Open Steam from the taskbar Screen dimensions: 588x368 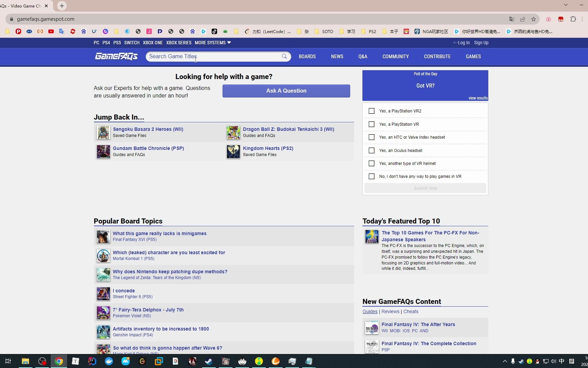click(x=209, y=361)
